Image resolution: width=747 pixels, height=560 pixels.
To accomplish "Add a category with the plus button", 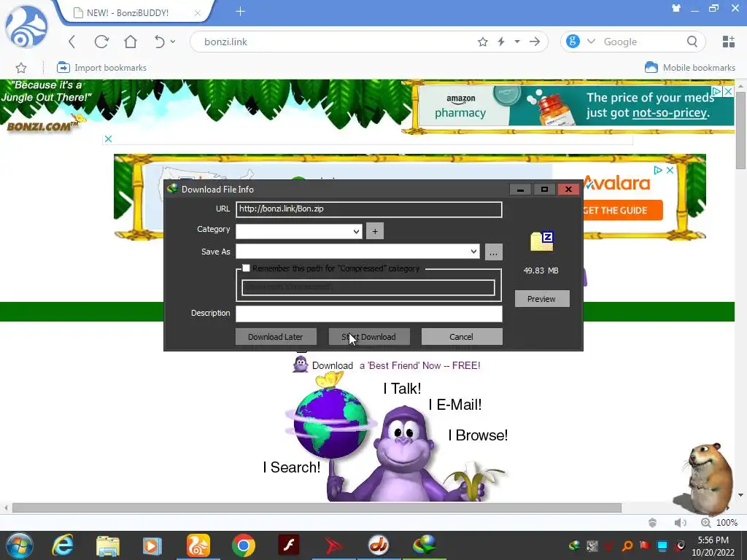I will tap(375, 231).
